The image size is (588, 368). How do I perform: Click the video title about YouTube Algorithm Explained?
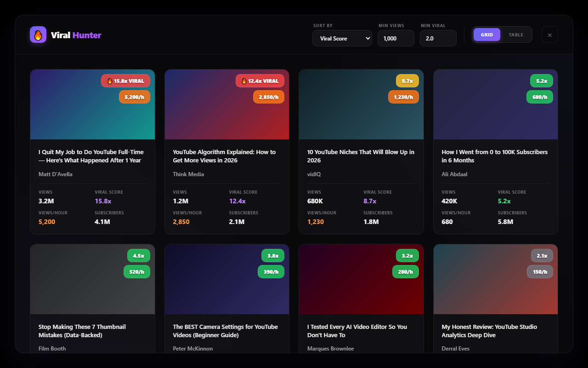[224, 156]
